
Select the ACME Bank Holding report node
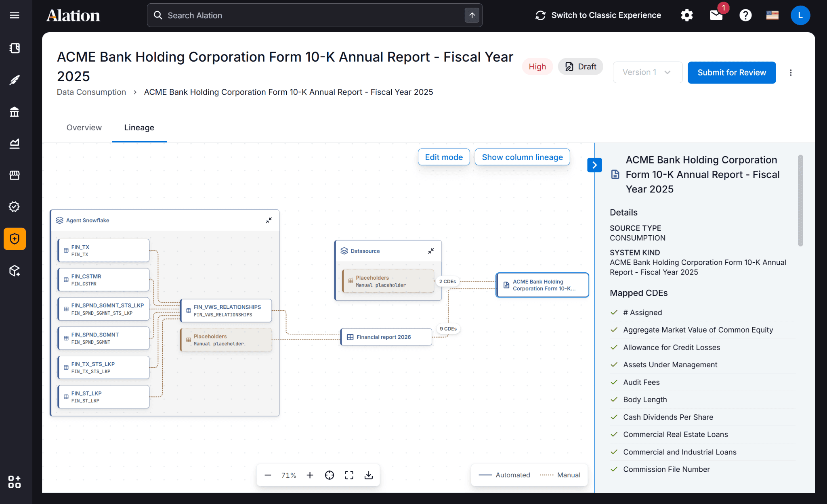pyautogui.click(x=542, y=285)
